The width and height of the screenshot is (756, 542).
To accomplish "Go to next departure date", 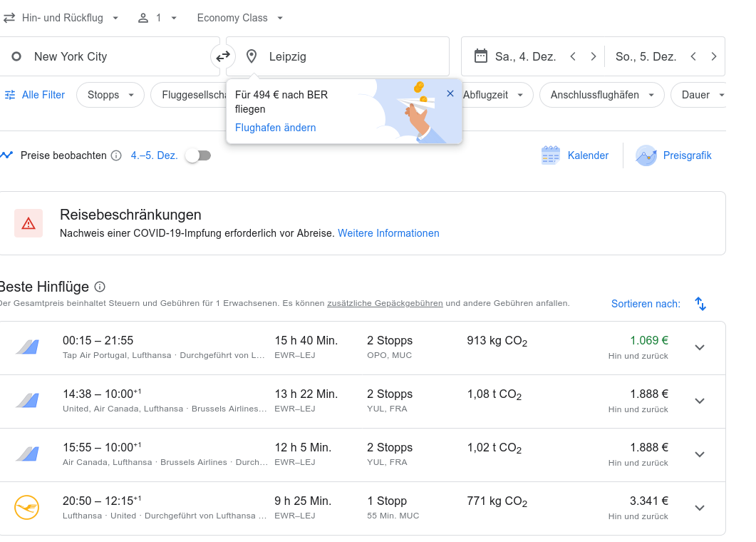I will click(x=594, y=56).
